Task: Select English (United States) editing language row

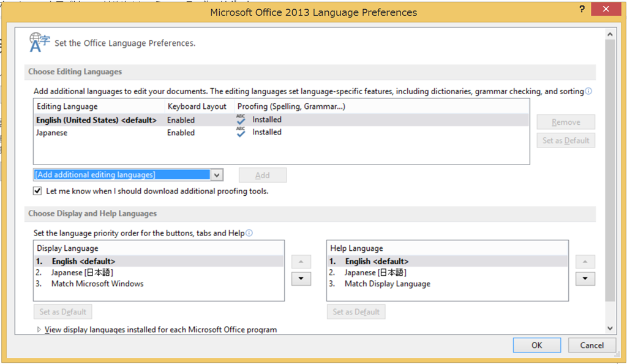Action: [x=281, y=120]
